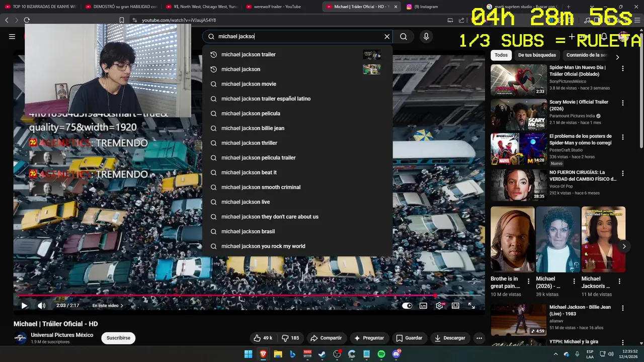The width and height of the screenshot is (644, 362).
Task: Open more actions ellipsis under video
Action: (479, 338)
